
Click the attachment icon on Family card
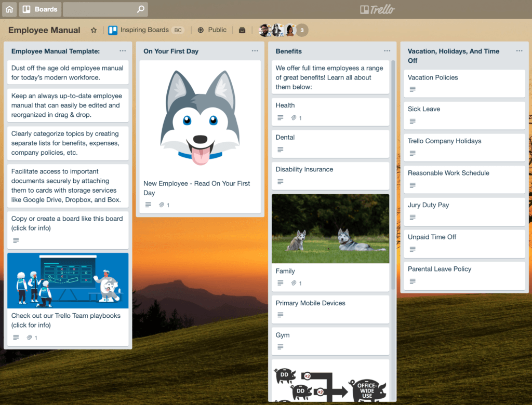pos(294,283)
